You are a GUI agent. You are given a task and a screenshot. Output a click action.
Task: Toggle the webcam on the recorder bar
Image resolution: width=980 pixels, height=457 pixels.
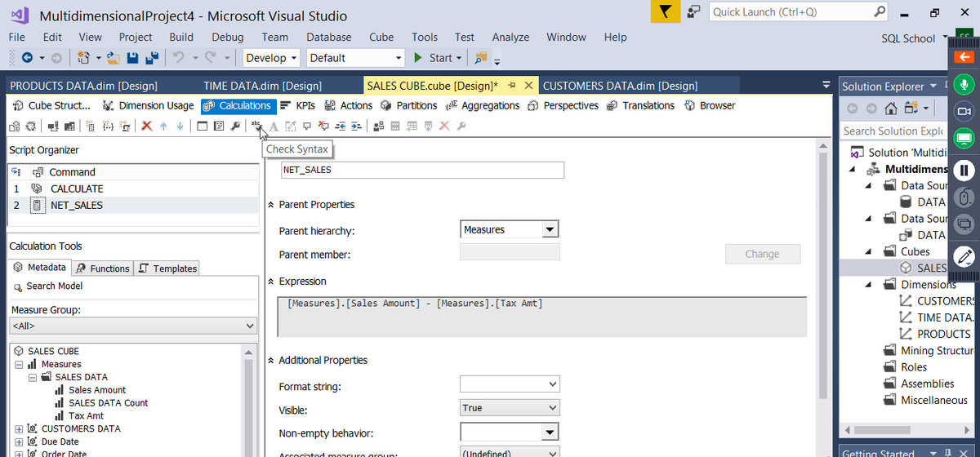tap(964, 111)
